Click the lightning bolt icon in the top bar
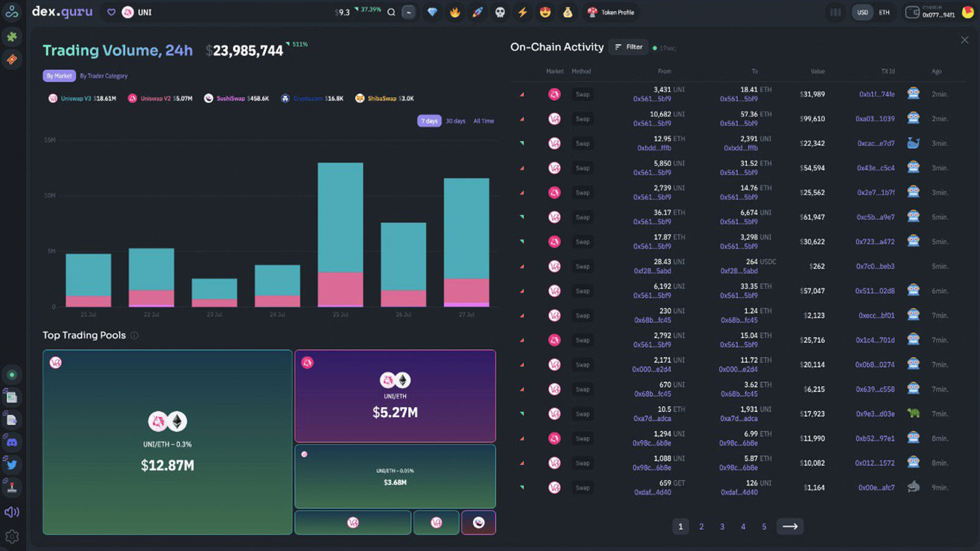Image resolution: width=980 pixels, height=551 pixels. pyautogui.click(x=522, y=12)
